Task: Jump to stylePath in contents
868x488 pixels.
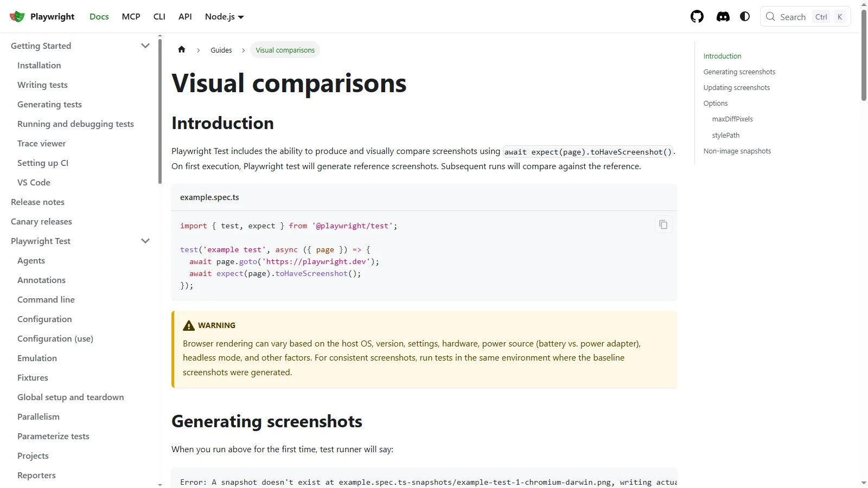Action: coord(726,135)
